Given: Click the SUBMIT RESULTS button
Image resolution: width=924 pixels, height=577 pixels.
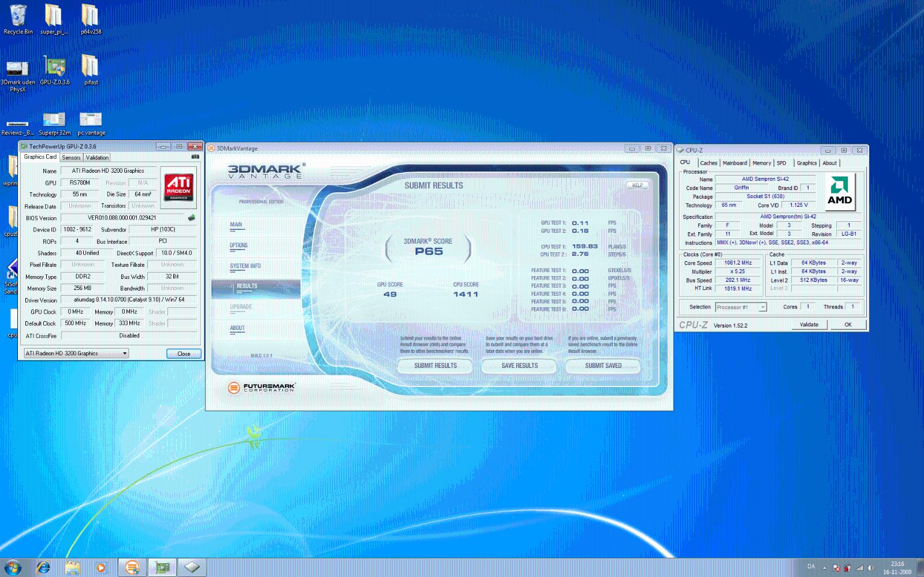Looking at the screenshot, I should coord(435,366).
